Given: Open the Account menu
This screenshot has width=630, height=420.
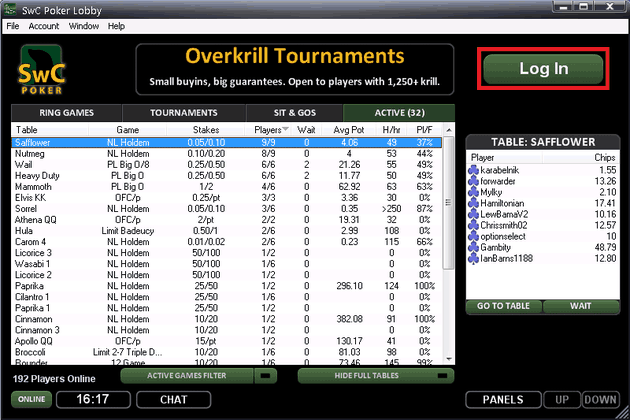Looking at the screenshot, I should pos(44,26).
